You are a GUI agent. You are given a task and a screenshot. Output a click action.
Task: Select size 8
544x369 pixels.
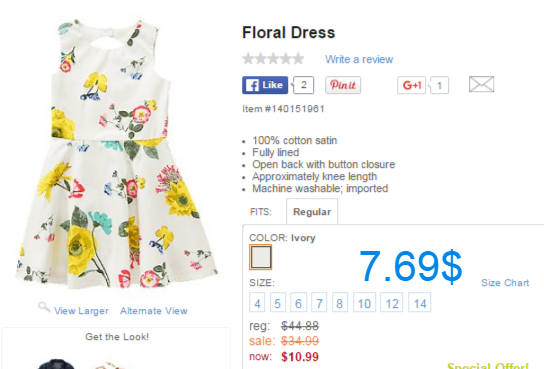click(x=340, y=302)
